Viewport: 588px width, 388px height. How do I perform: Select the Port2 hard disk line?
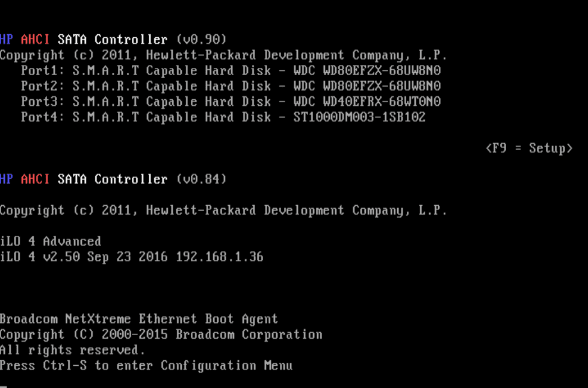click(231, 86)
